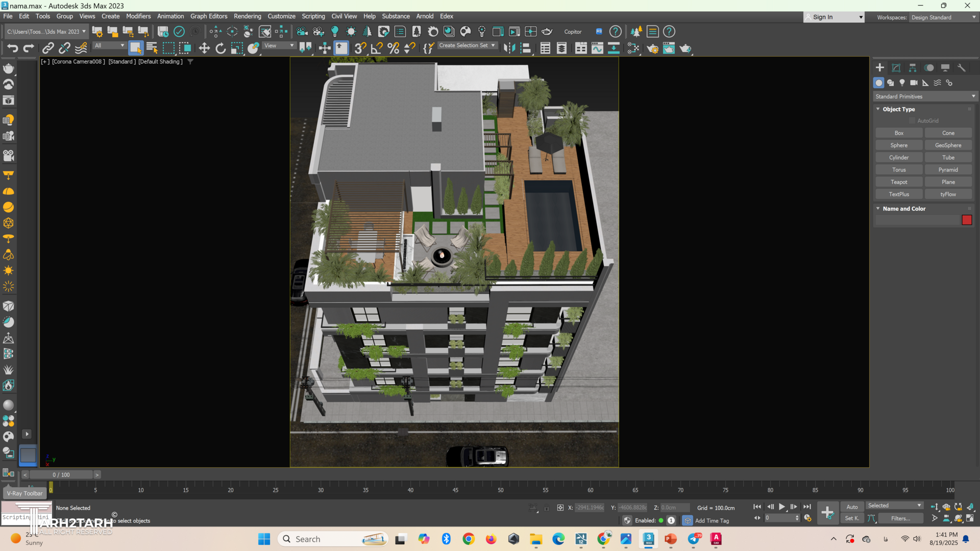Open the Modify command panel tab
Screen dimensions: 980x551
[896, 68]
